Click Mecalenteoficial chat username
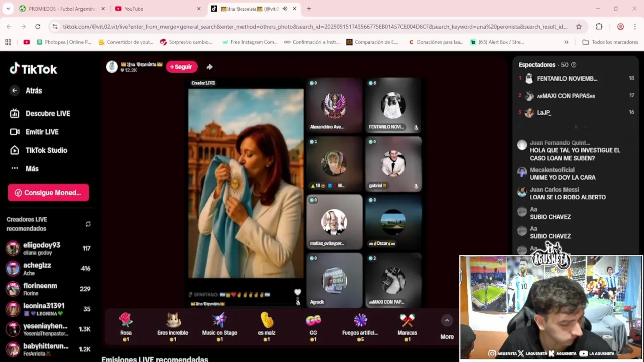The width and height of the screenshot is (644, 362). pyautogui.click(x=552, y=170)
